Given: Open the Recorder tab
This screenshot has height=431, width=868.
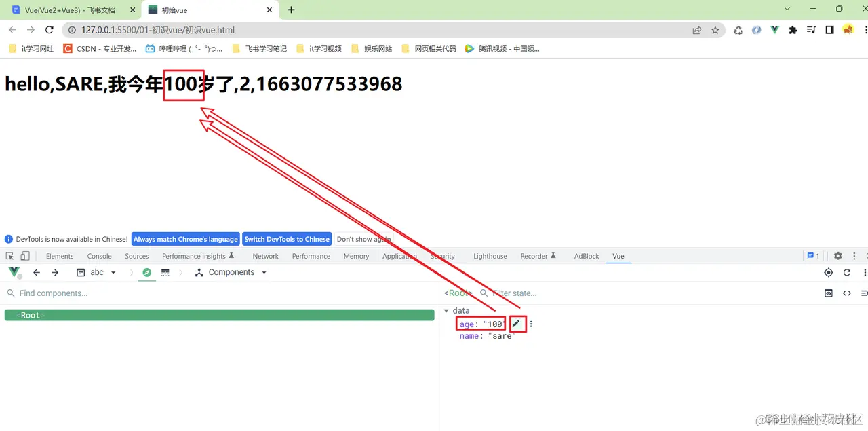Looking at the screenshot, I should click(538, 256).
